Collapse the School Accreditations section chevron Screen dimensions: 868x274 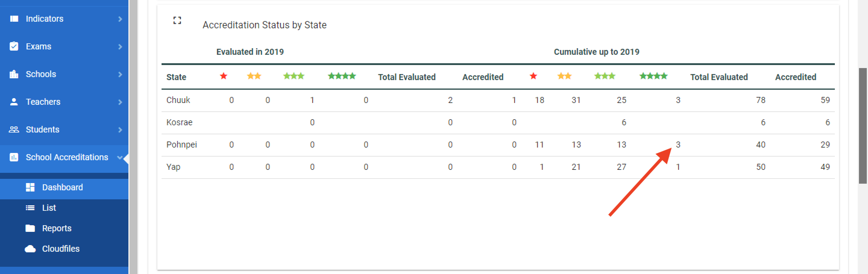click(x=119, y=157)
